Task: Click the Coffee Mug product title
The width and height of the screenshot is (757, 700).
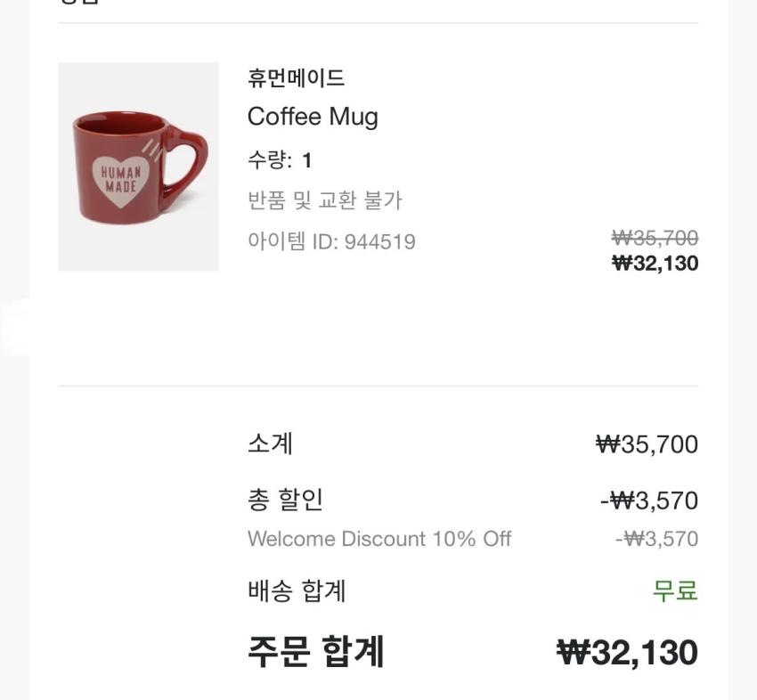Action: click(x=313, y=117)
